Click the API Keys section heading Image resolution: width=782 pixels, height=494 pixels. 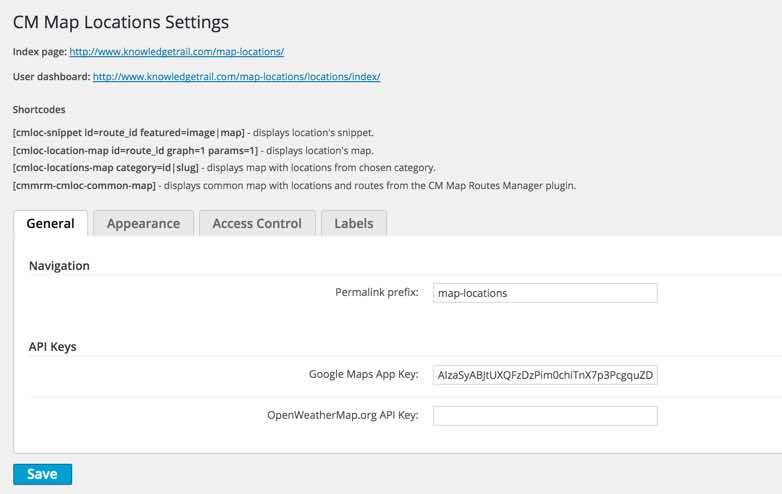[53, 346]
